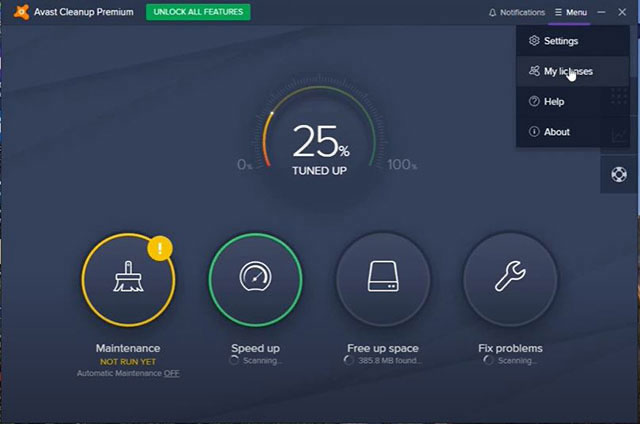Click the Maintenance label
Image resolution: width=640 pixels, height=424 pixels.
point(128,348)
